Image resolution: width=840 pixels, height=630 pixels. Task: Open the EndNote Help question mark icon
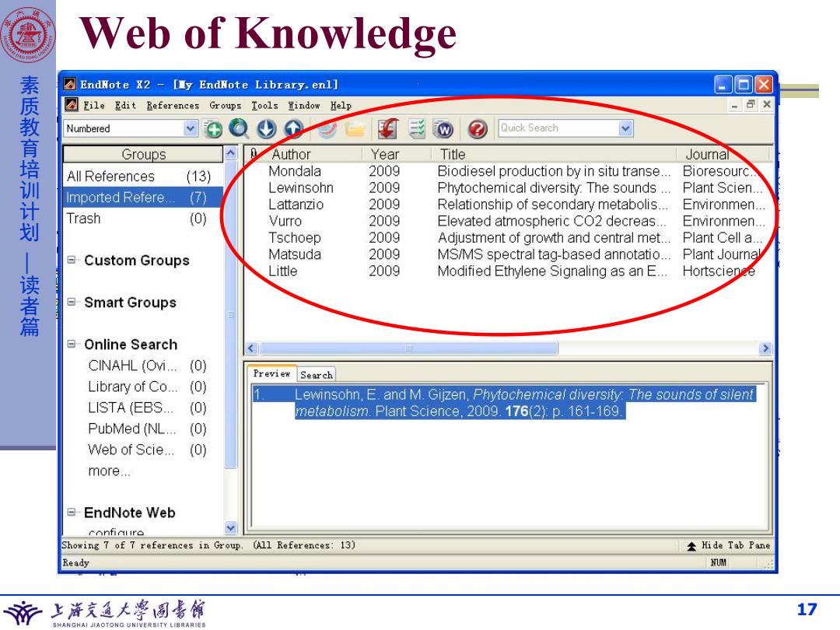[478, 129]
